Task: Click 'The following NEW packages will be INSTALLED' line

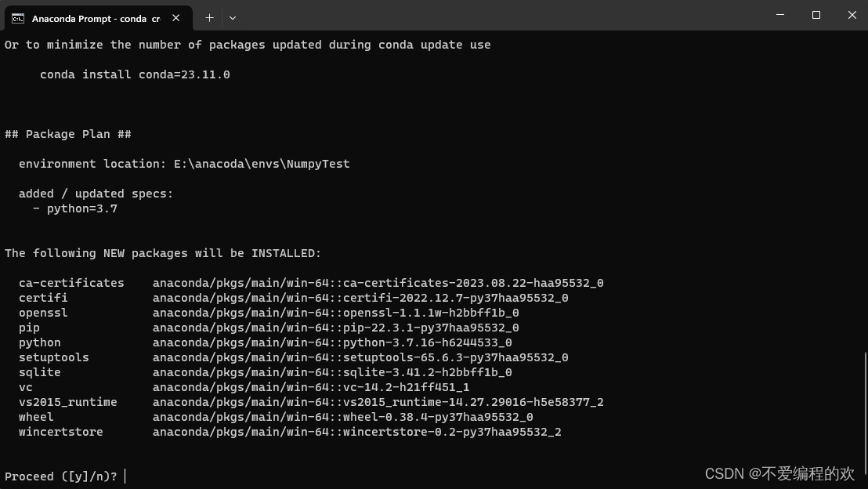Action: (x=163, y=253)
